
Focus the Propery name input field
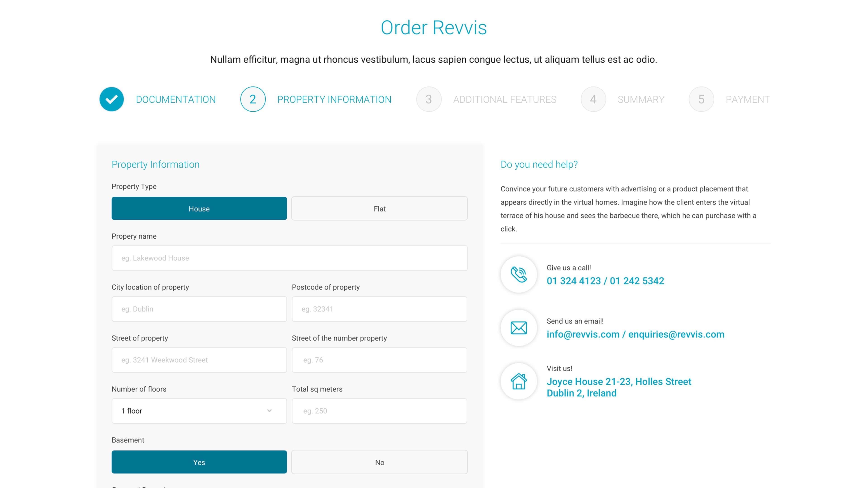click(289, 258)
